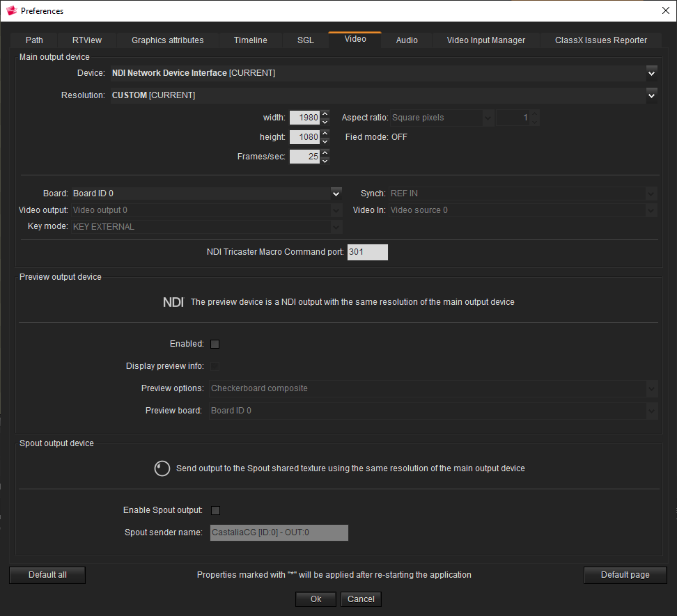The height and width of the screenshot is (616, 677).
Task: Open the ClassX Issues Reporter tab
Action: pos(600,40)
